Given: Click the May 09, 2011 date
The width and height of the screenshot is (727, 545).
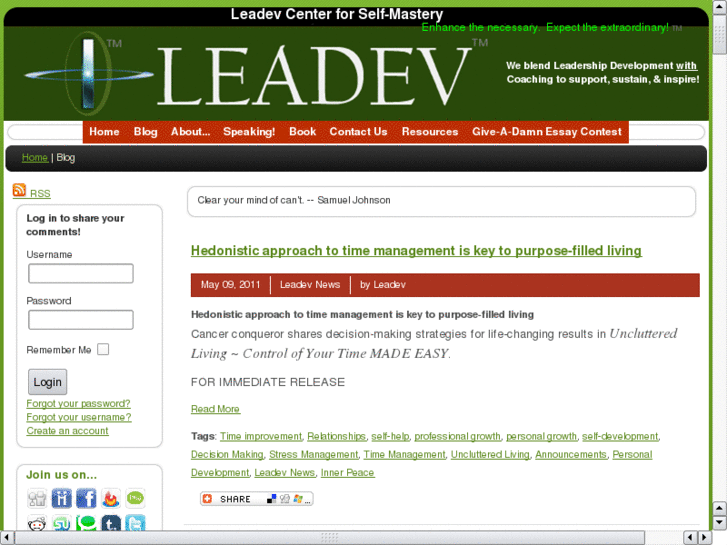Looking at the screenshot, I should [x=230, y=284].
